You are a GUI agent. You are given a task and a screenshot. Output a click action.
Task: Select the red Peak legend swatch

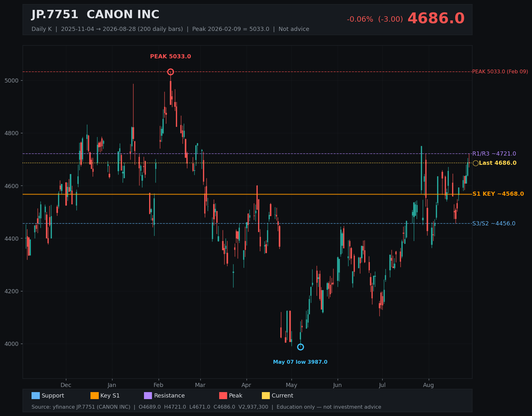[x=223, y=396]
